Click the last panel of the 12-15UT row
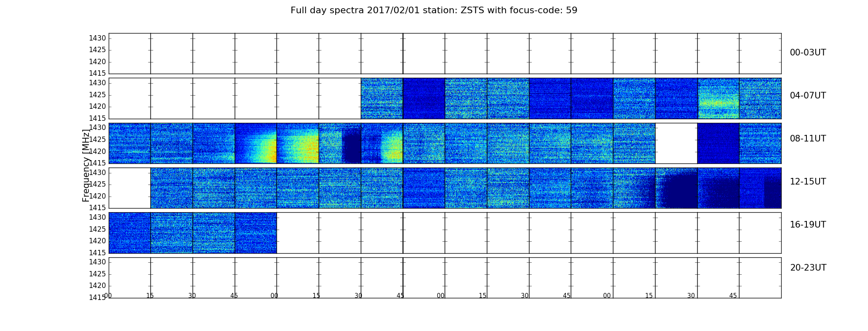This screenshot has width=868, height=331. (x=761, y=188)
